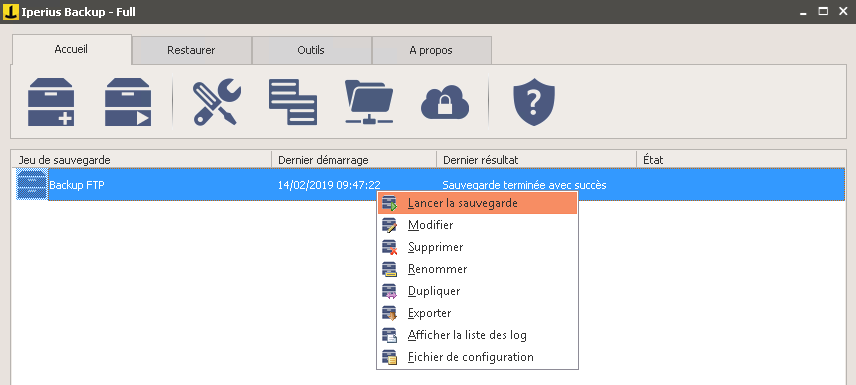Click the icon beside Renommer
Image resolution: width=856 pixels, height=385 pixels.
390,269
